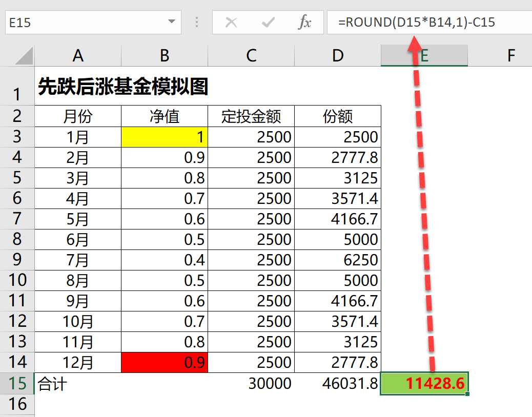Open the Name Box dropdown arrow

click(172, 22)
